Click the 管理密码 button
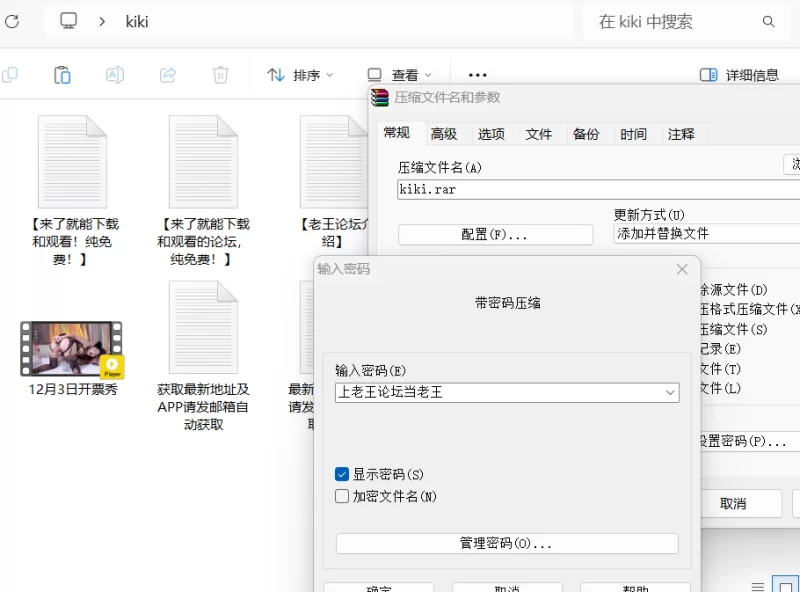800x592 pixels. (x=506, y=543)
